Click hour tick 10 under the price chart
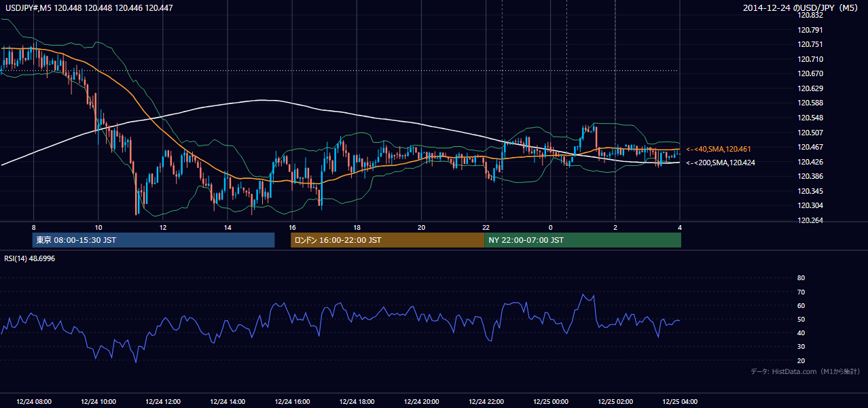The height and width of the screenshot is (408, 868). [98, 227]
